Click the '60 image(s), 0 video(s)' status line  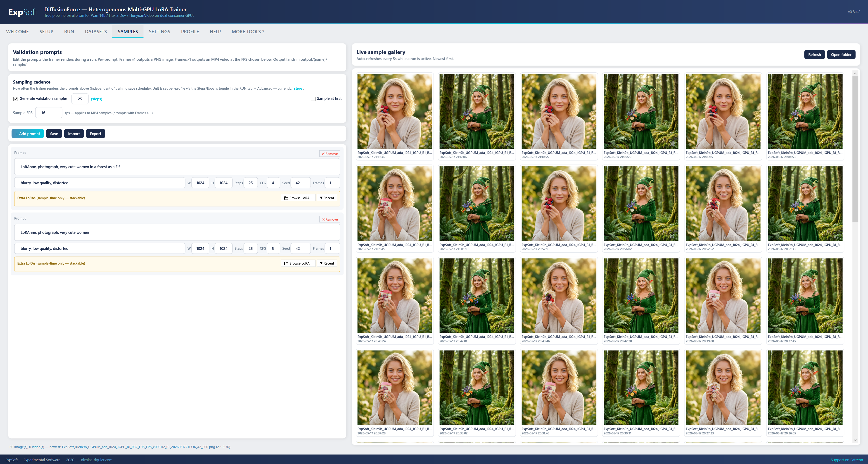[120, 447]
